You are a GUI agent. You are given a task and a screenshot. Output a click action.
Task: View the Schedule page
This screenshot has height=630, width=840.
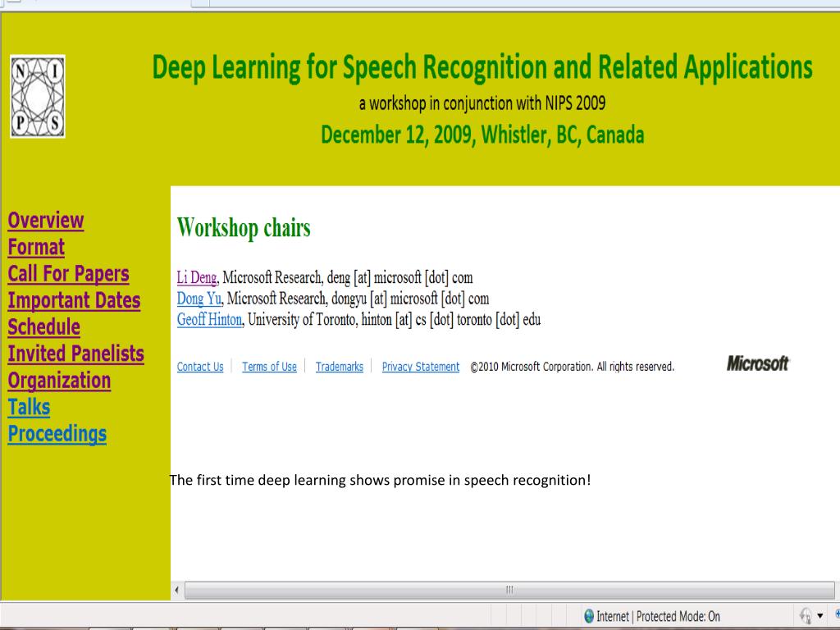44,327
